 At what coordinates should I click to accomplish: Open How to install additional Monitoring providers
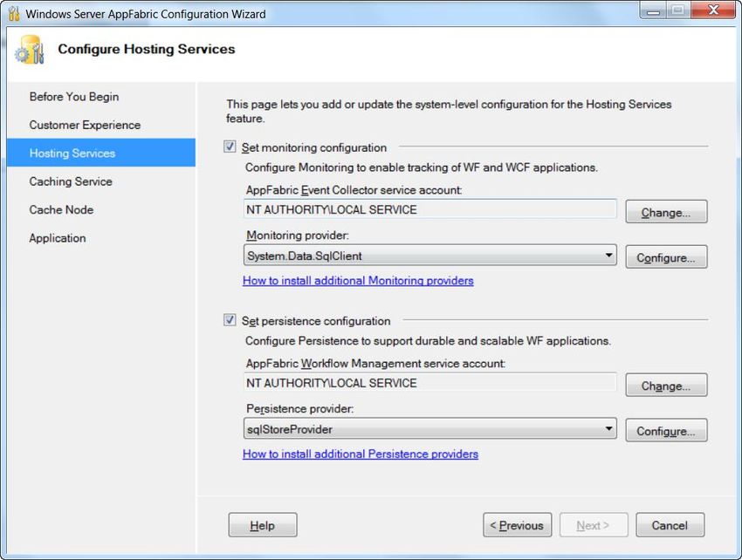point(358,281)
